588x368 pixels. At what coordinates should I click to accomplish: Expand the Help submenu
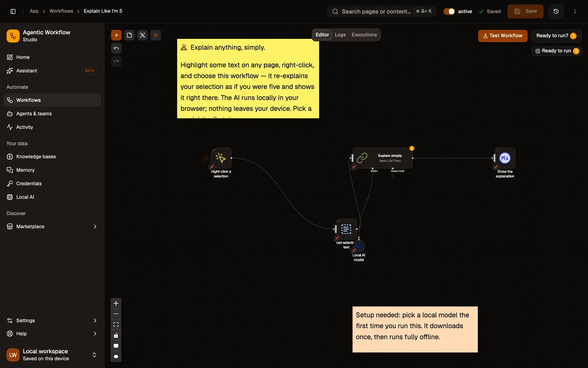(95, 334)
